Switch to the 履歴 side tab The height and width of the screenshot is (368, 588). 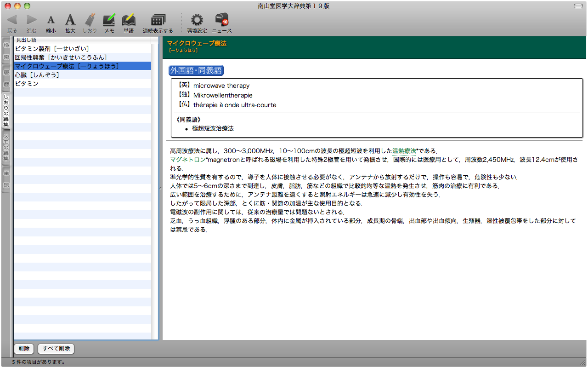[6, 78]
